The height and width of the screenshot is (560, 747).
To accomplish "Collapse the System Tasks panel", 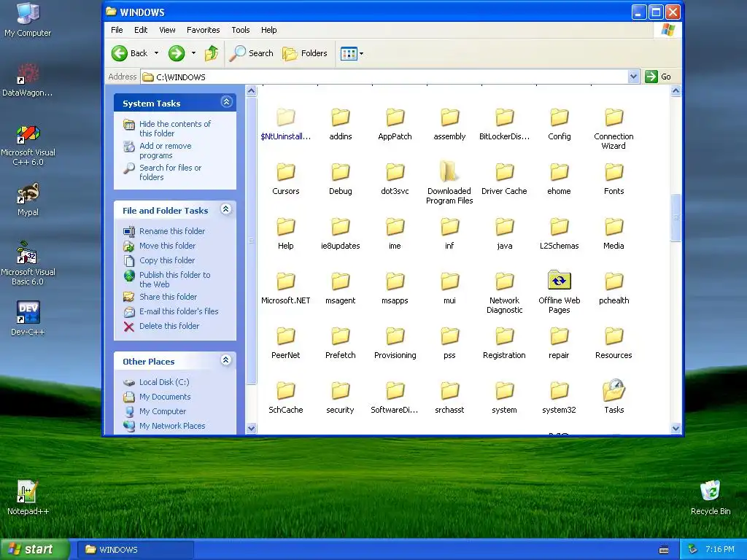I will pos(226,102).
